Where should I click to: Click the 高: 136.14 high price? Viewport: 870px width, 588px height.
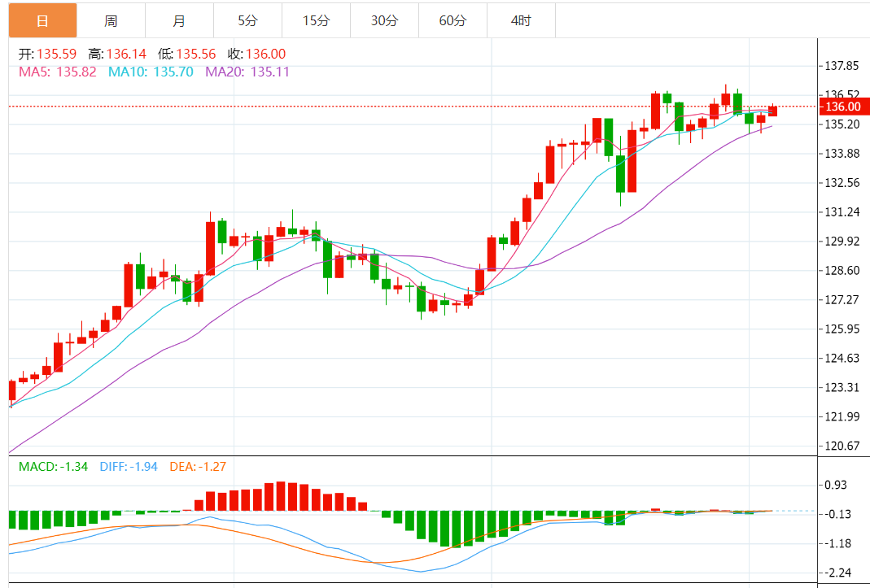[x=117, y=54]
